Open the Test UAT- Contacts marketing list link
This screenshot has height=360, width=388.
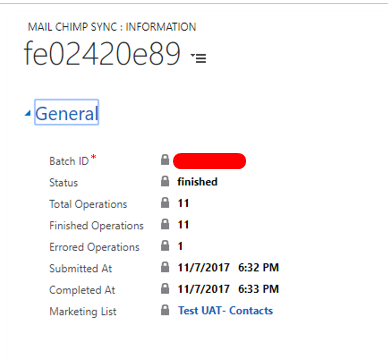pyautogui.click(x=225, y=311)
